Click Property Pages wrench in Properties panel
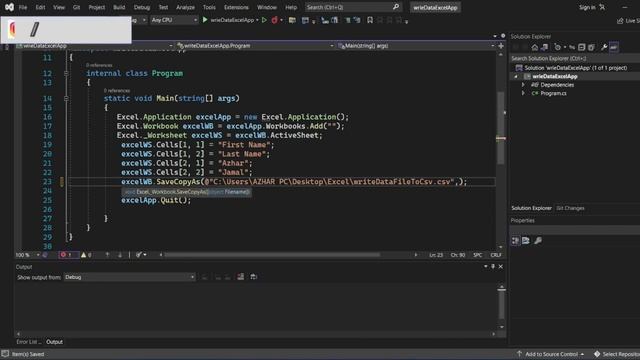This screenshot has width=640, height=360. (x=538, y=240)
